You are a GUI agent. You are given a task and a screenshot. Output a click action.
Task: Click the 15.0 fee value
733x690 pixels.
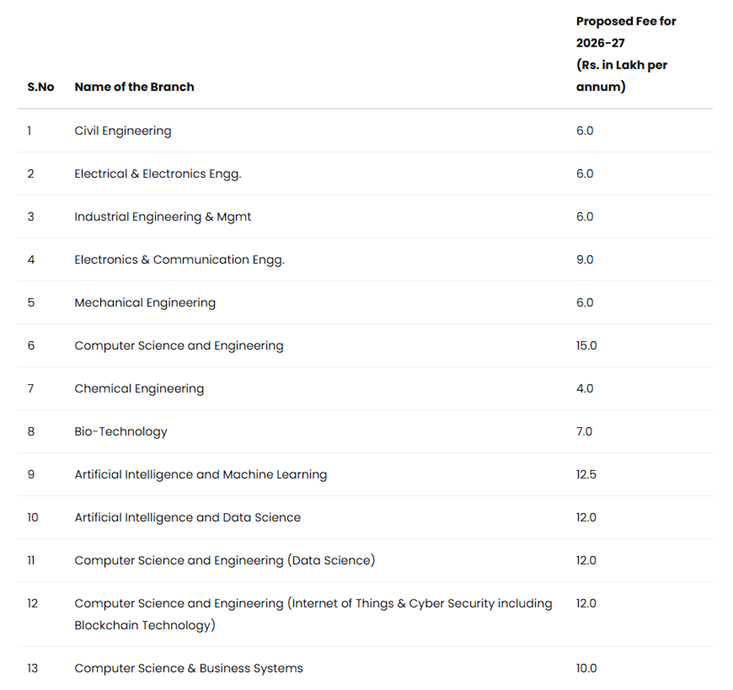point(587,346)
